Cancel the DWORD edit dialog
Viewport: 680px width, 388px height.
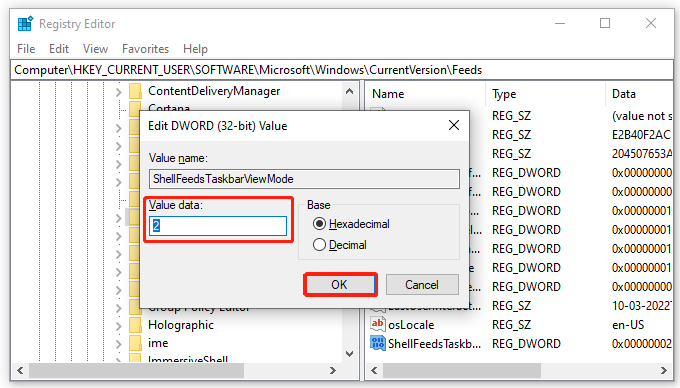click(x=422, y=285)
